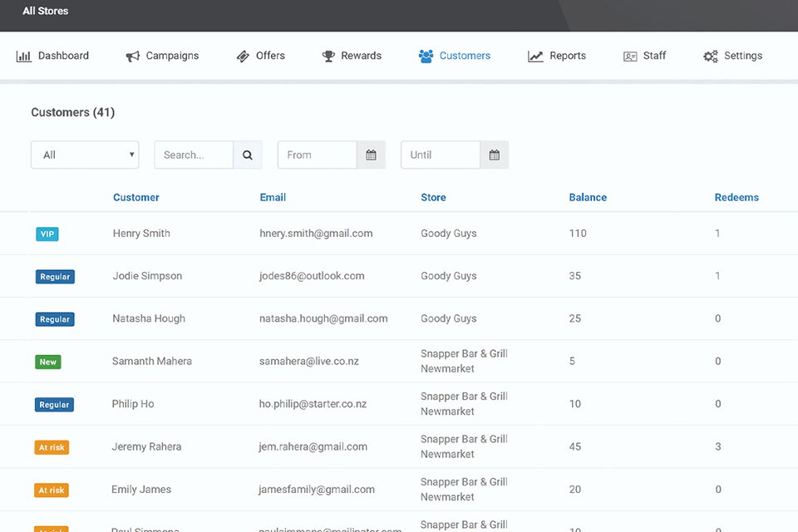The width and height of the screenshot is (798, 532).
Task: Open the Customers tab
Action: pyautogui.click(x=455, y=56)
